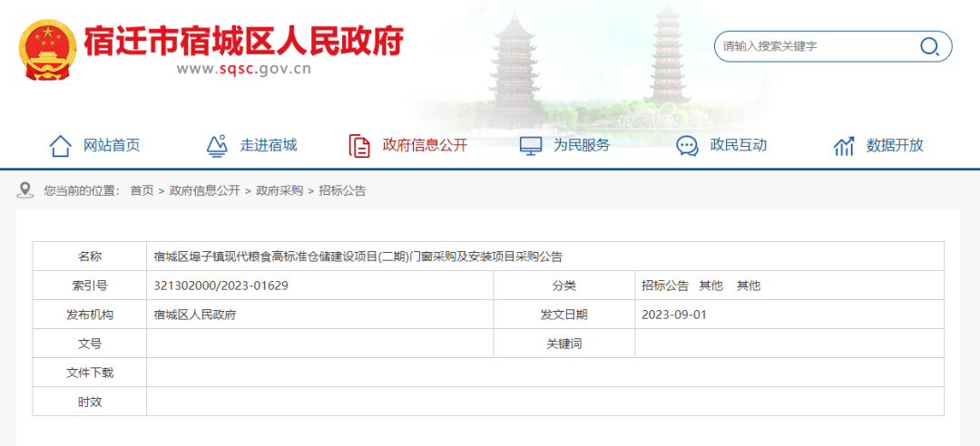Click the 宿迁市宿城区人民政府 site title

[244, 42]
